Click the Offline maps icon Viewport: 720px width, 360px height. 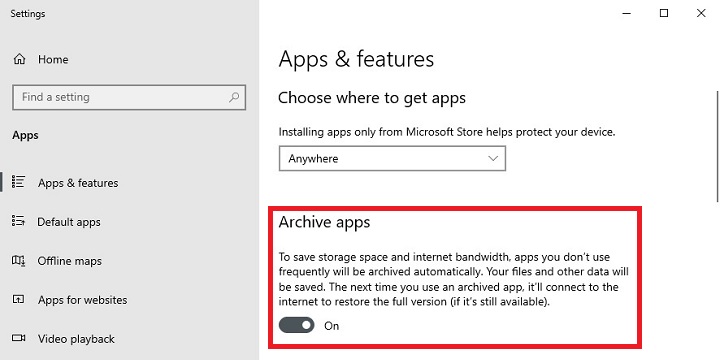click(18, 260)
